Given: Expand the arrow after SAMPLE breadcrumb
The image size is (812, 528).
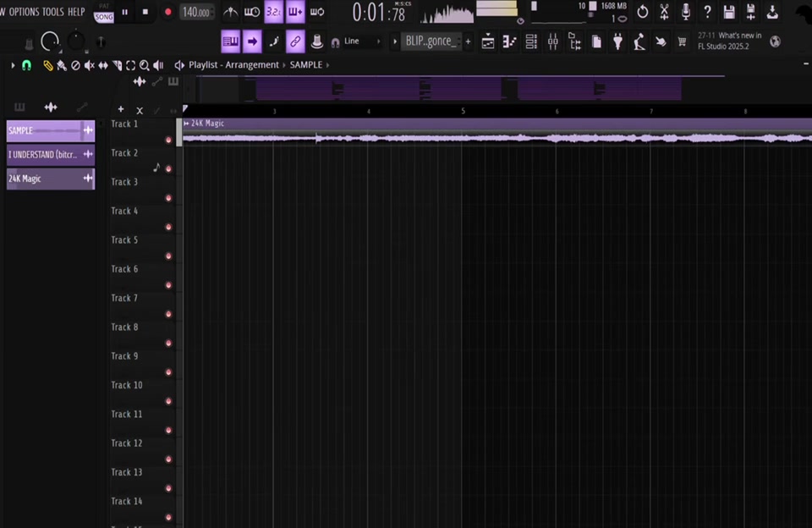Looking at the screenshot, I should [328, 65].
